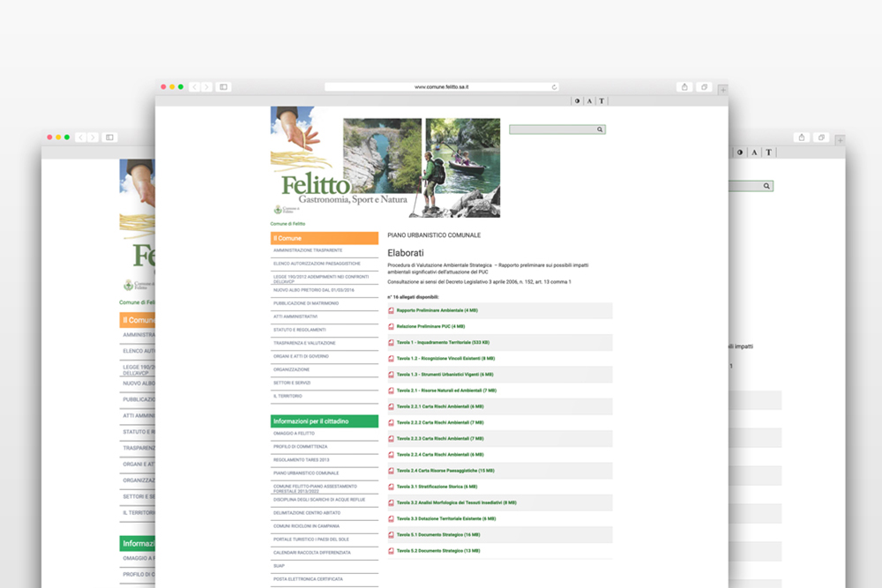Open 'Portale Turistico I Paesi del Sole'
The width and height of the screenshot is (882, 588).
coord(311,540)
